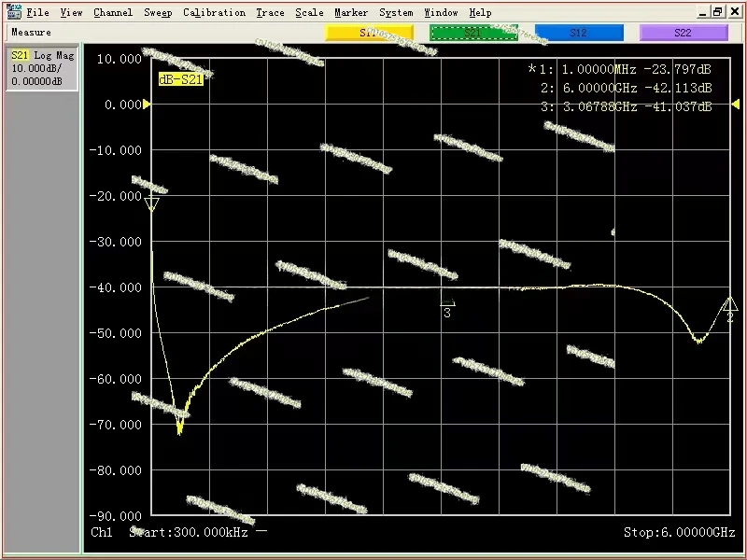The width and height of the screenshot is (747, 560).
Task: Click the right reference level arrow indicator
Action: coord(736,104)
